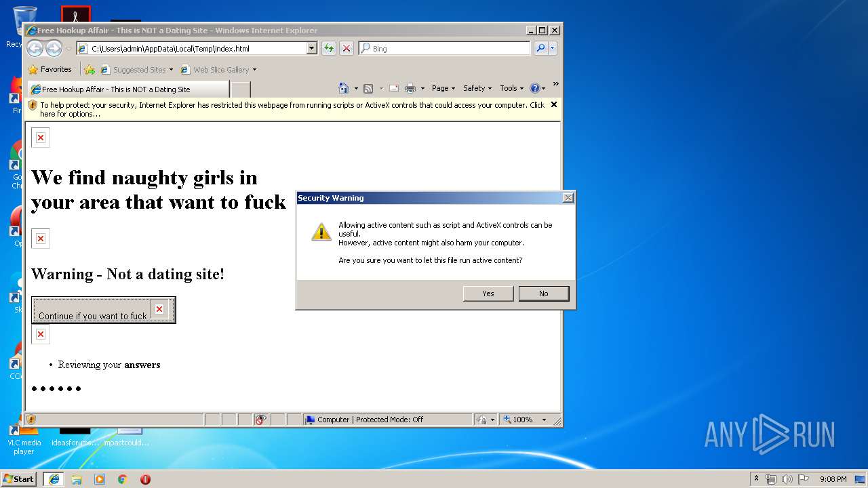
Task: Click the privacy report eye icon
Action: click(261, 420)
